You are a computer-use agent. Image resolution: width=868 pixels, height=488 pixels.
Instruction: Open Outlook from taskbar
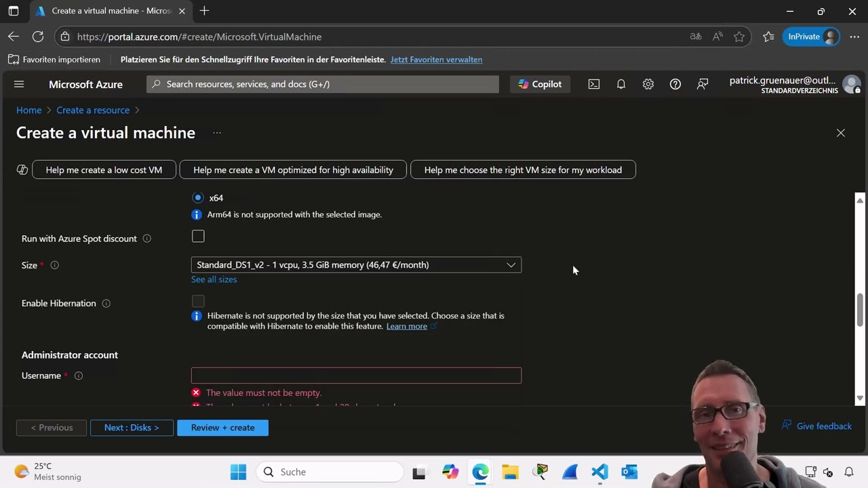[x=629, y=472]
